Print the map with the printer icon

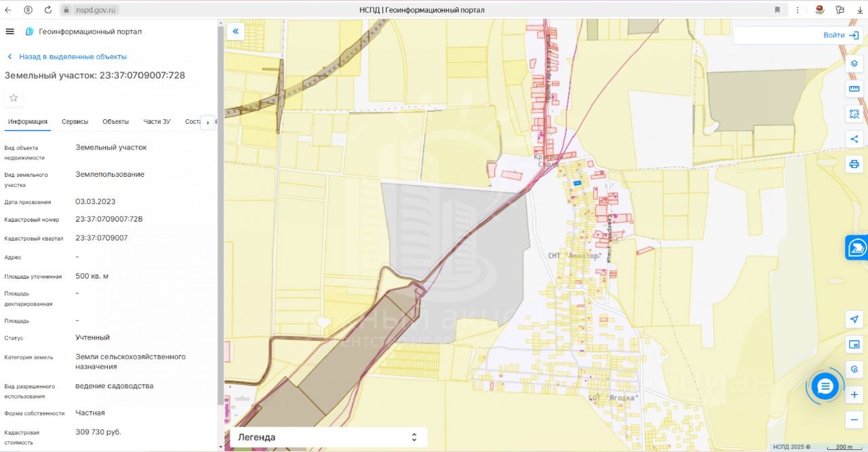pyautogui.click(x=854, y=164)
